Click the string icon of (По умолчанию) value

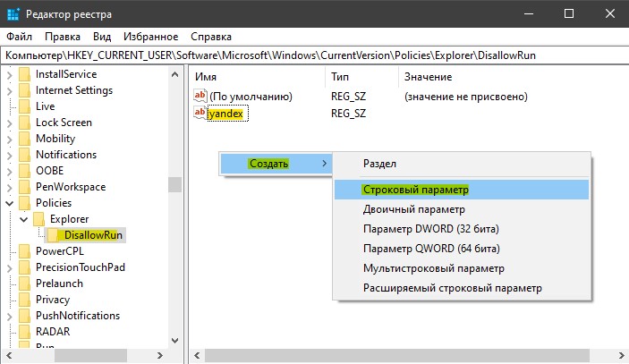pos(200,96)
